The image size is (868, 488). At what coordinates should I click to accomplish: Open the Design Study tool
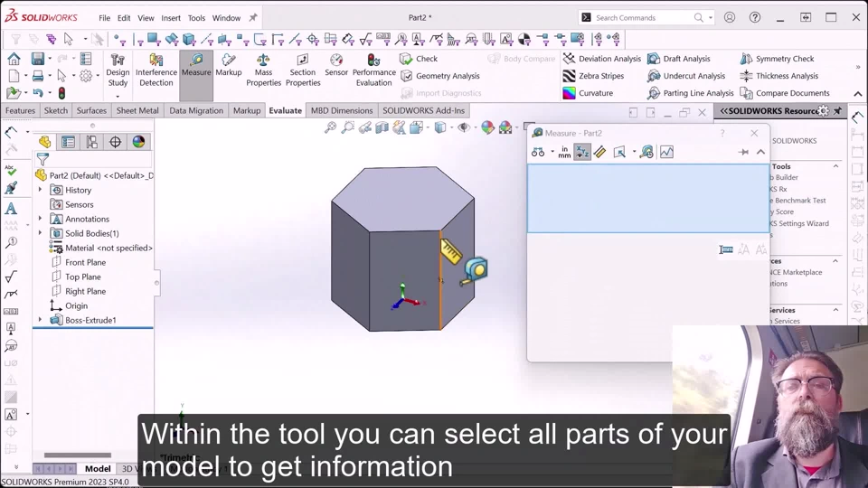click(x=118, y=70)
